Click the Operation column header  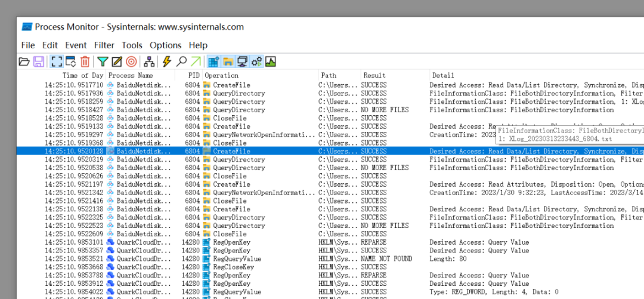point(221,75)
